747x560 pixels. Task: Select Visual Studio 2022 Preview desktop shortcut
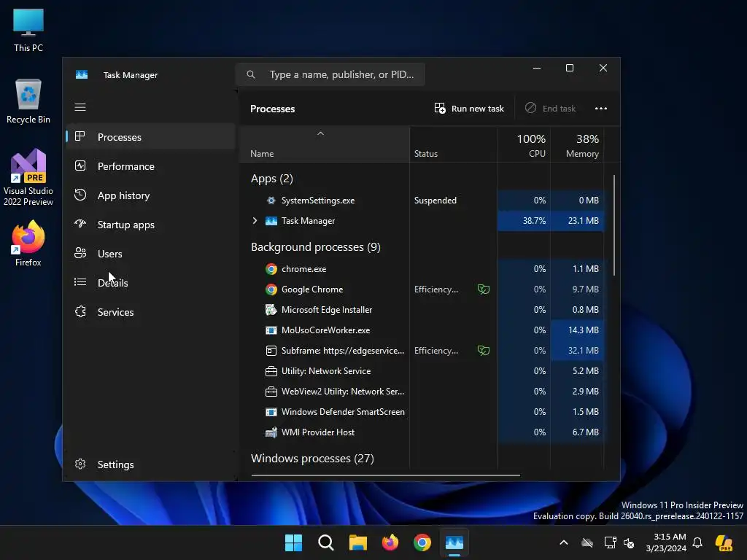click(28, 178)
